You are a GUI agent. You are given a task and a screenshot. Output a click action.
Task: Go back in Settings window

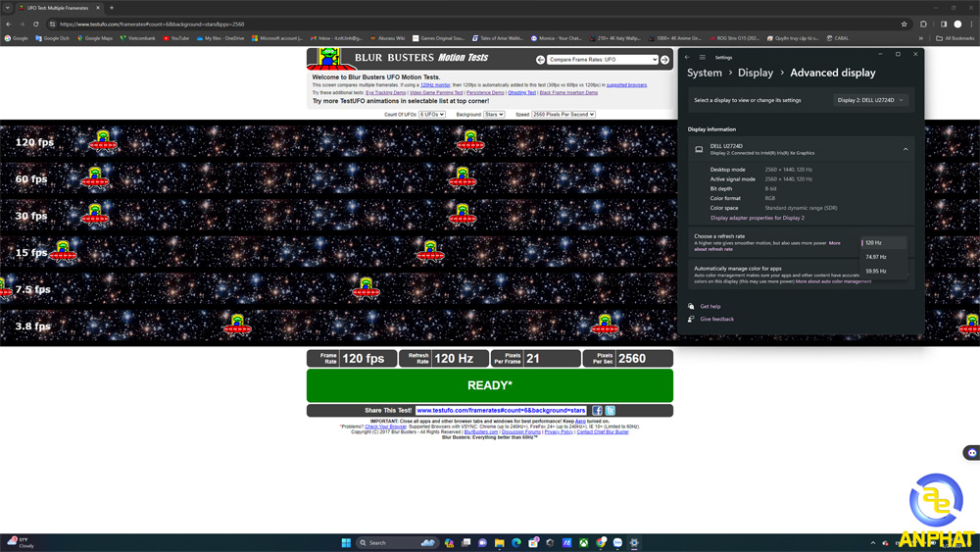687,57
